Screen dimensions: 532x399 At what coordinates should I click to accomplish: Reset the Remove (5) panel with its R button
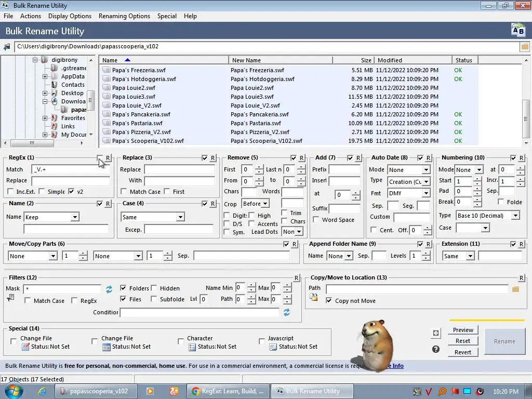[302, 158]
